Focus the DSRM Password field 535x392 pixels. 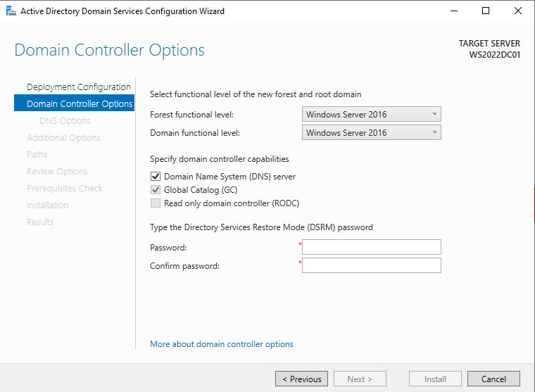pos(371,247)
